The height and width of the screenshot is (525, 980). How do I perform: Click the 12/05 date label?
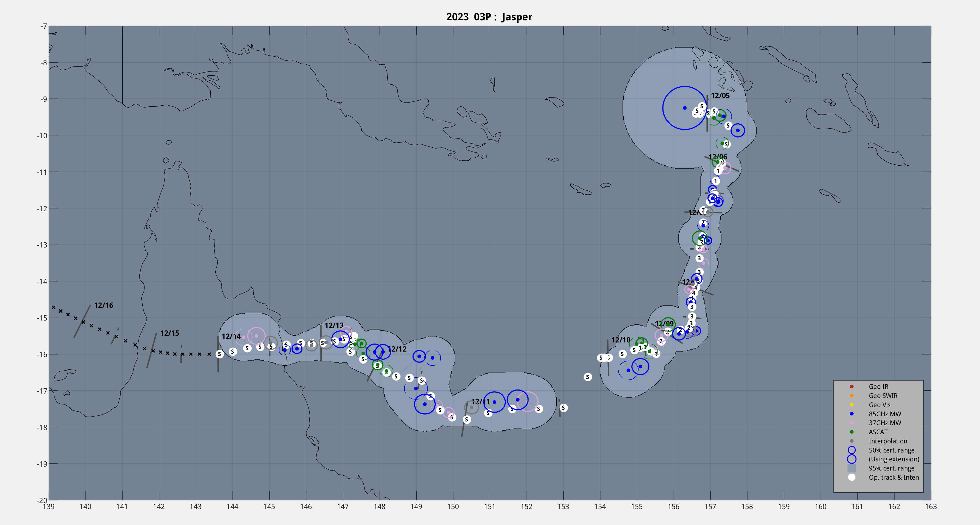(x=720, y=95)
